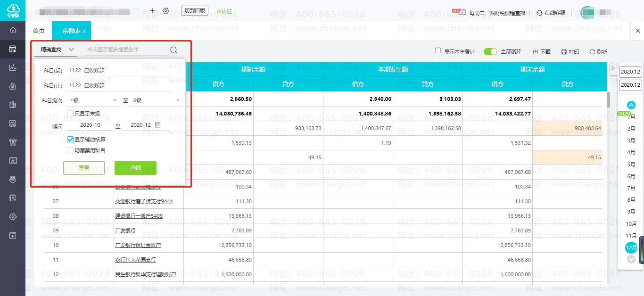Click the magnifier search icon
The width and height of the screenshot is (644, 296).
173,50
